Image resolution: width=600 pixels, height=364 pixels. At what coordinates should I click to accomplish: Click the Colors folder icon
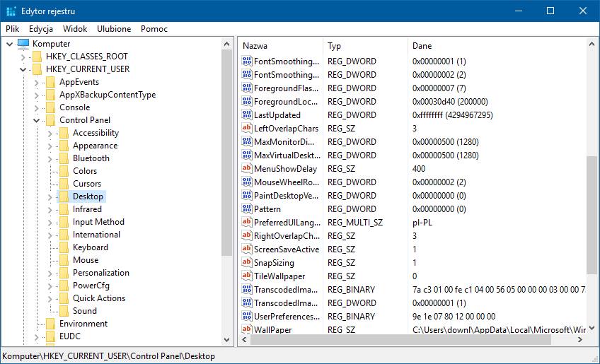(64, 171)
